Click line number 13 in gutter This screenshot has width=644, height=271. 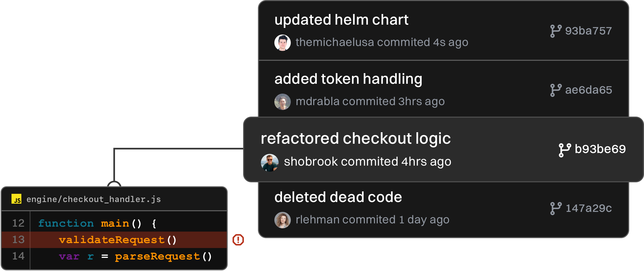coord(18,240)
